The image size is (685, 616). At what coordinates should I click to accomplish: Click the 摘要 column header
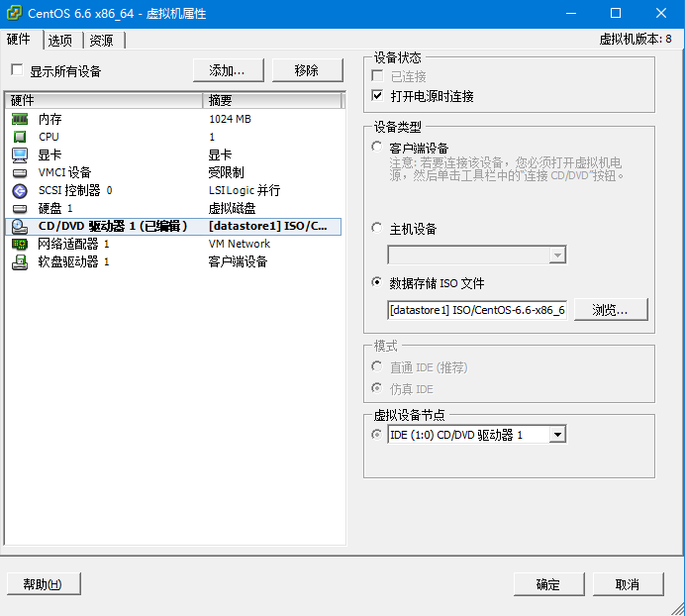pos(272,101)
